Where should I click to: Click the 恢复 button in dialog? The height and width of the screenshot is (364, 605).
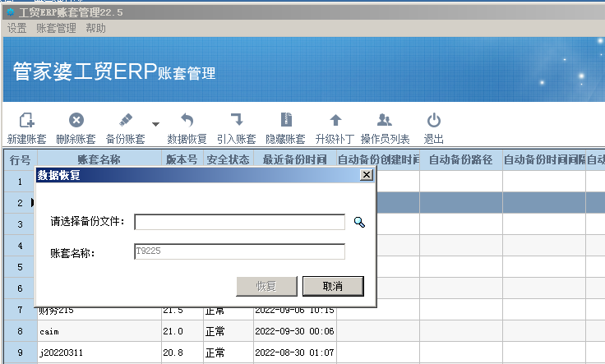(266, 286)
